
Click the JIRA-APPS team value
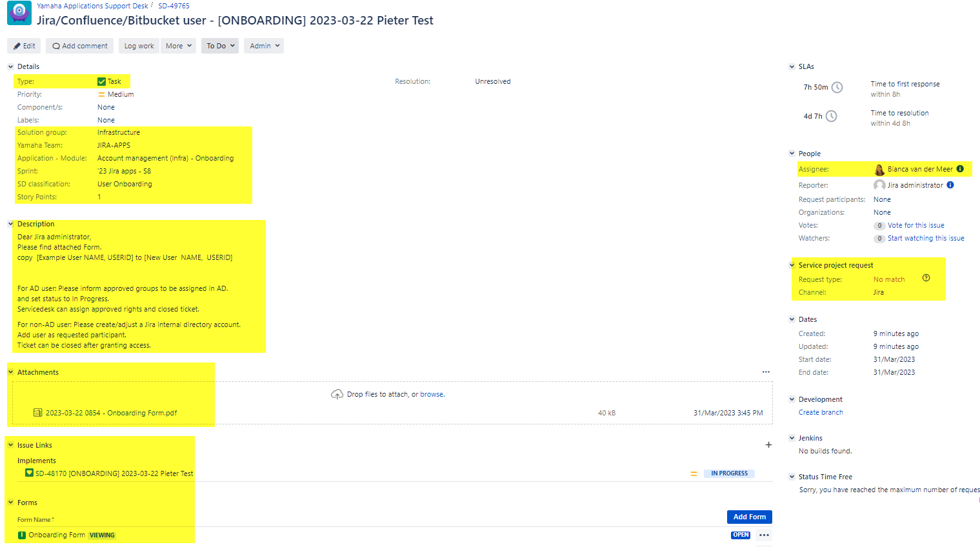(114, 145)
